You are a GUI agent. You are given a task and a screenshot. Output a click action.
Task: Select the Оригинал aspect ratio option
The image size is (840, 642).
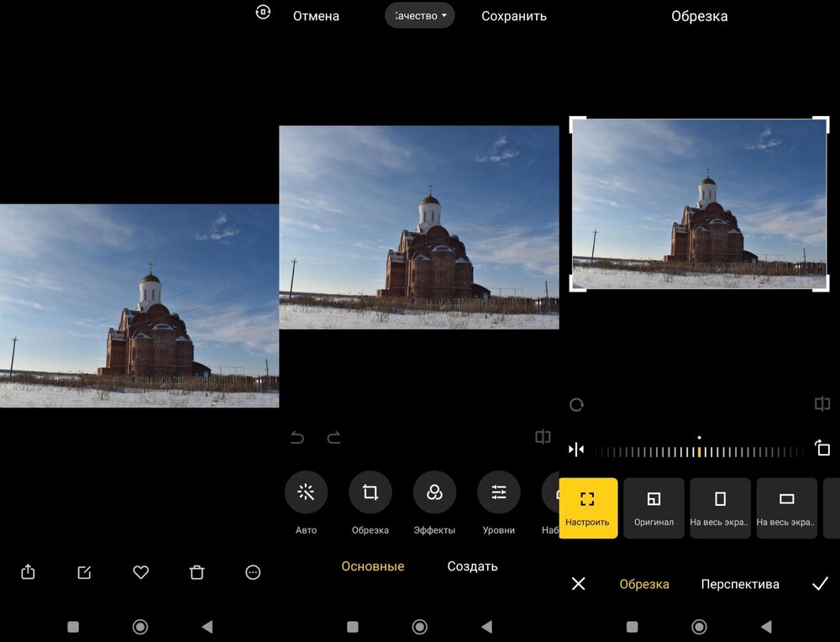pos(654,508)
